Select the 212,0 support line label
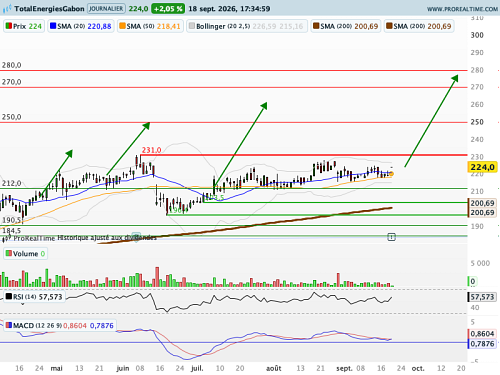The image size is (500, 375). point(11,183)
